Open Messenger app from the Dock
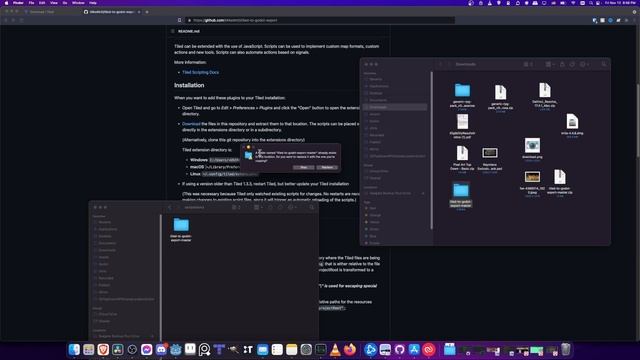 tap(147, 350)
